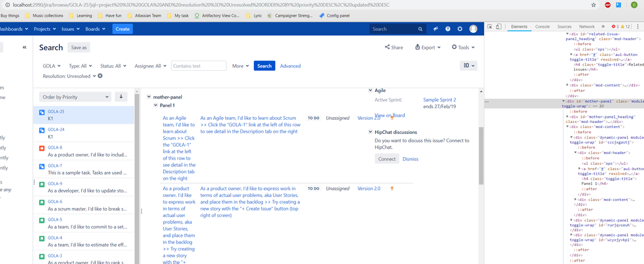This screenshot has height=264, width=644.
Task: Open the Config panel bookmark
Action: coord(333,15)
